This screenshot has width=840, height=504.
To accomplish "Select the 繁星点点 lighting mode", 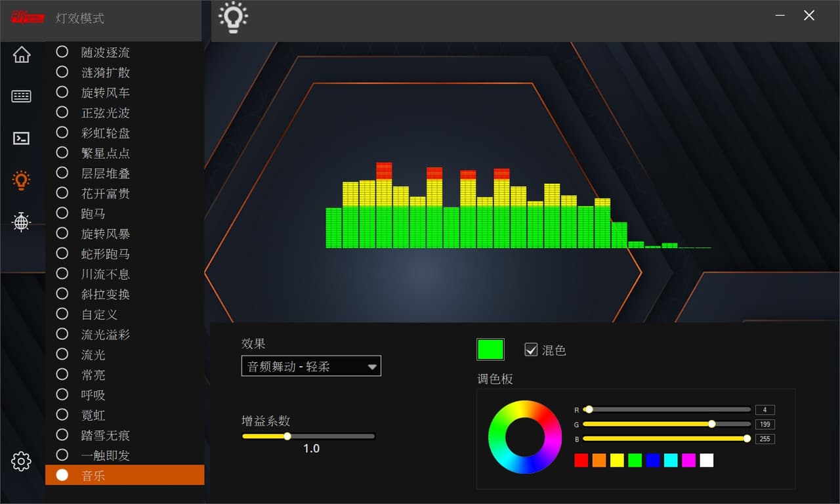I will (x=125, y=153).
